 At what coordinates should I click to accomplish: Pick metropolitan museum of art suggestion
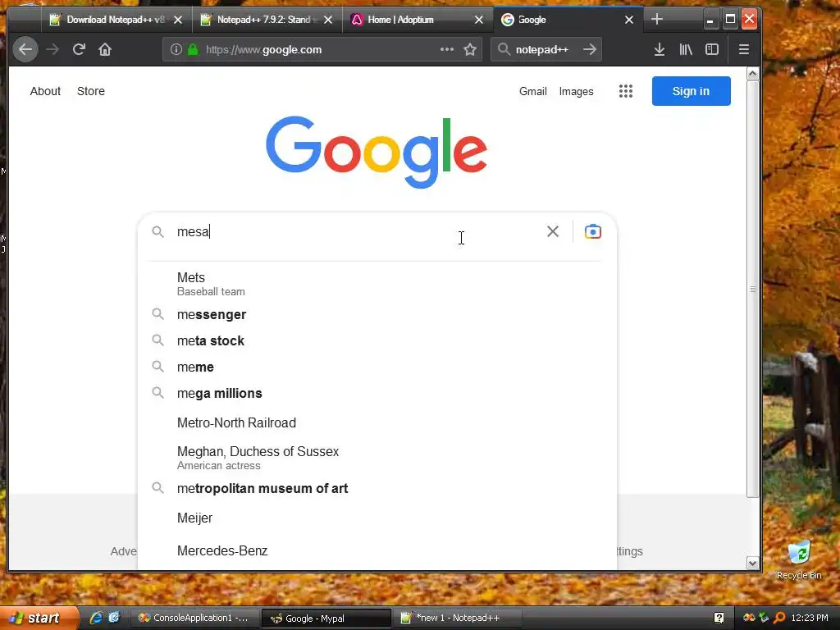(x=377, y=489)
